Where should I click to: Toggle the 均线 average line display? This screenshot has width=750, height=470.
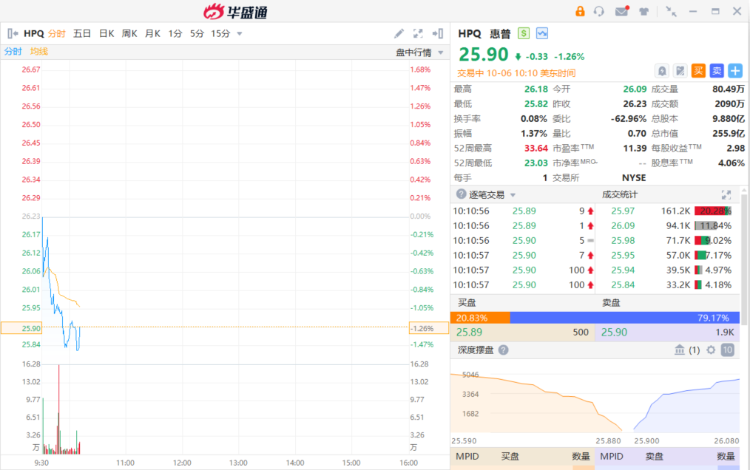point(39,51)
